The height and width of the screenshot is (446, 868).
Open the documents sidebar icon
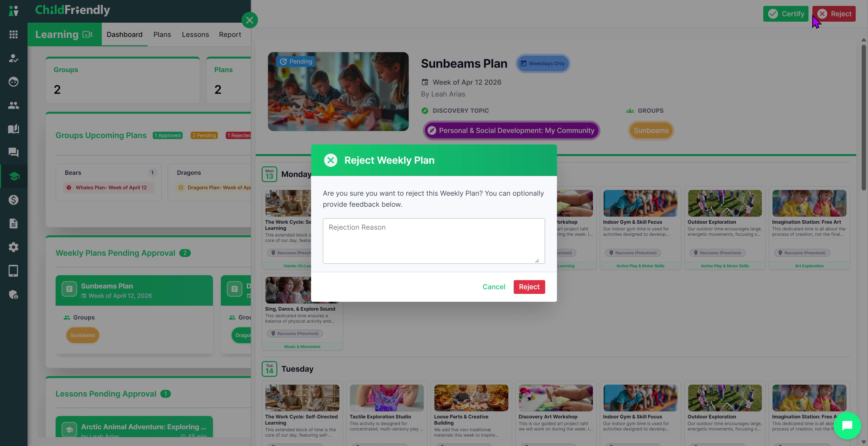tap(14, 223)
